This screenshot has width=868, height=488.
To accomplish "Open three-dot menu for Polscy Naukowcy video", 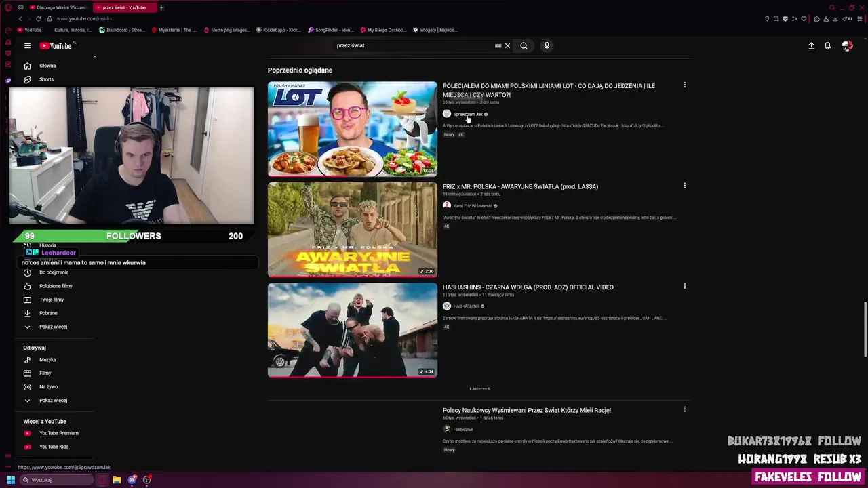I will (684, 409).
